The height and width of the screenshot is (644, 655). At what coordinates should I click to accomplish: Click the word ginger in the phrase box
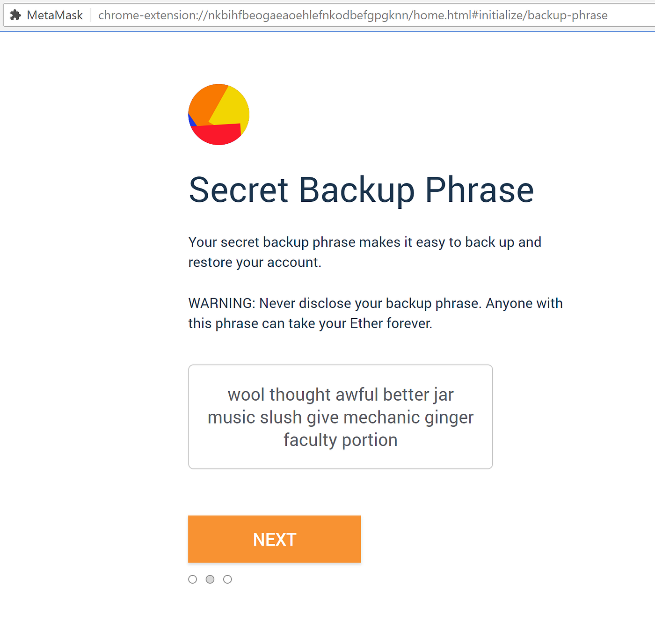pyautogui.click(x=449, y=417)
